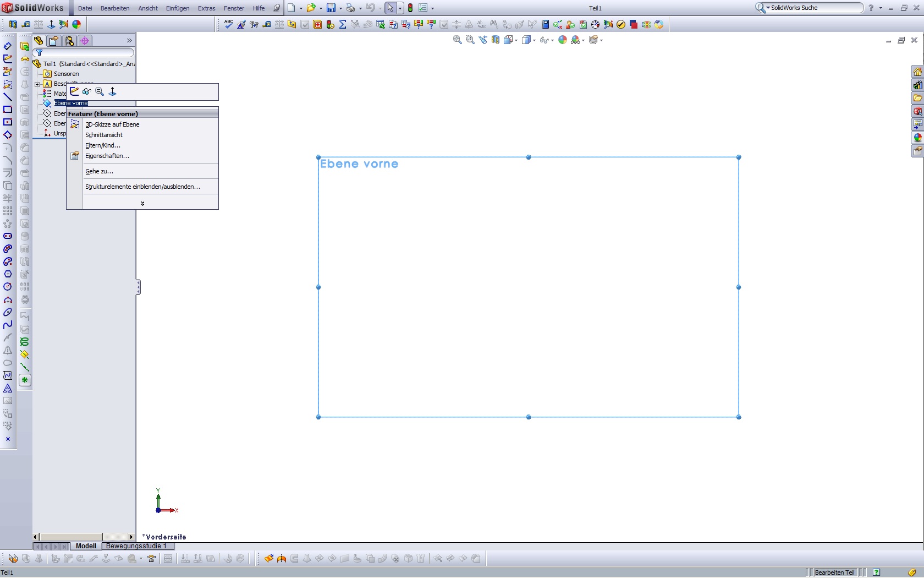
Task: Open the dropdown arrow next to Open folder
Action: pos(321,8)
